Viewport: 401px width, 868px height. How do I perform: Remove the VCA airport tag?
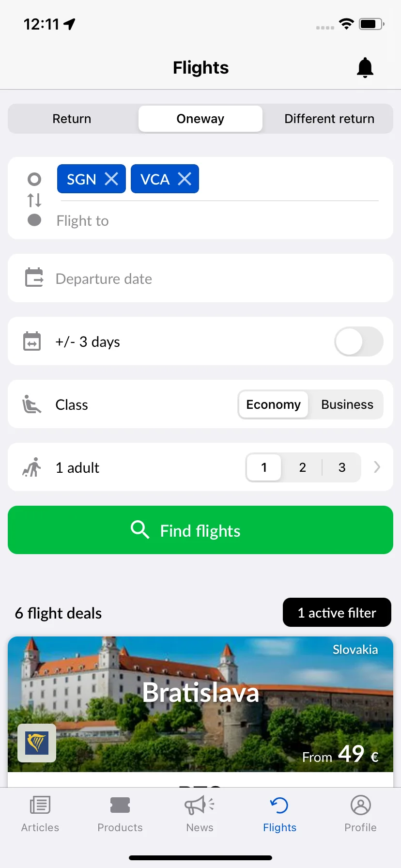click(x=185, y=179)
